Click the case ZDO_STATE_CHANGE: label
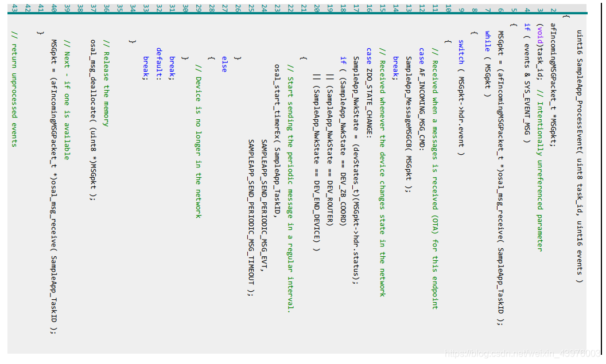606x364 pixels. click(369, 93)
